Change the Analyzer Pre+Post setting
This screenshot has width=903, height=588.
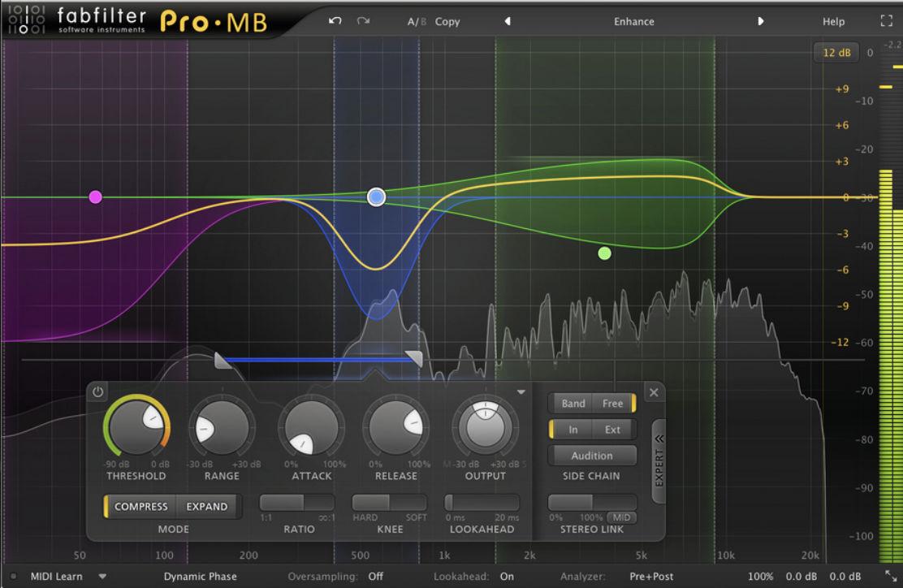[x=650, y=577]
